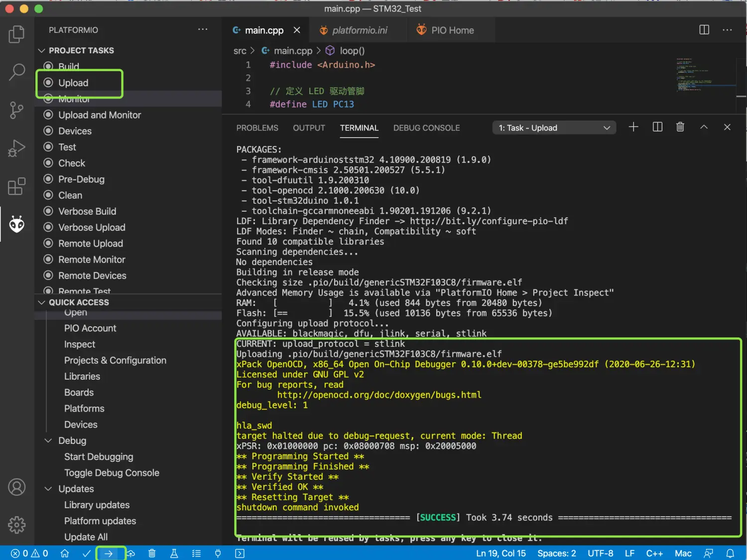Click the Upload to remote device cloud icon
Viewport: 747px width, 560px height.
130,553
